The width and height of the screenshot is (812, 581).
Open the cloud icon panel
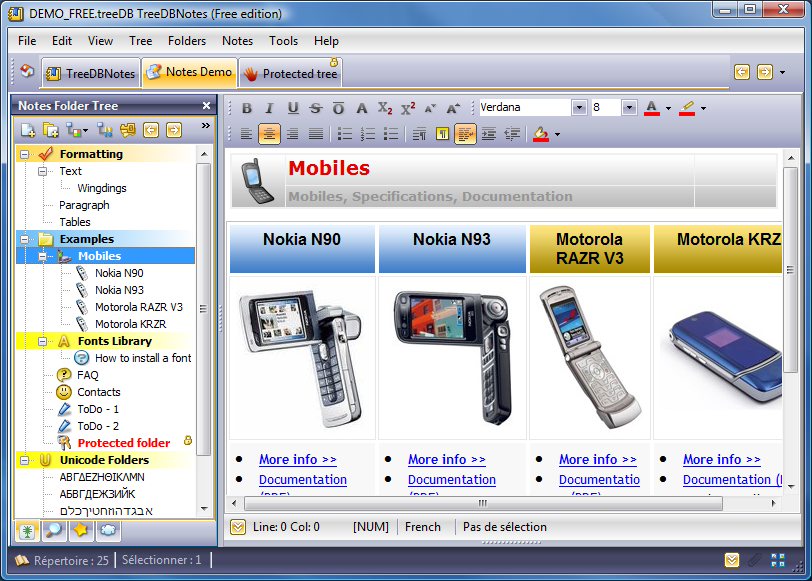coord(108,530)
